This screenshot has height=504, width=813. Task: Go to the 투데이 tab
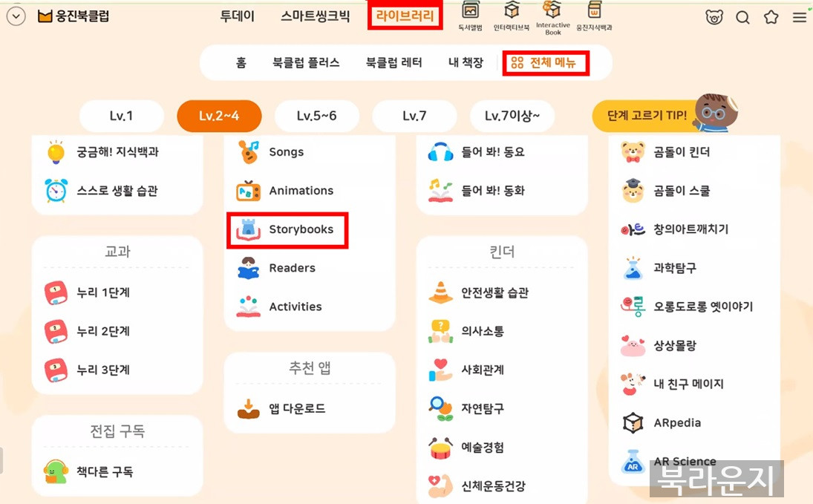click(x=238, y=16)
